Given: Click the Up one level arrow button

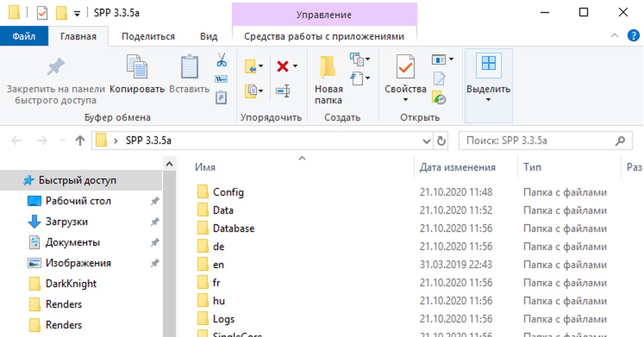Looking at the screenshot, I should click(80, 141).
